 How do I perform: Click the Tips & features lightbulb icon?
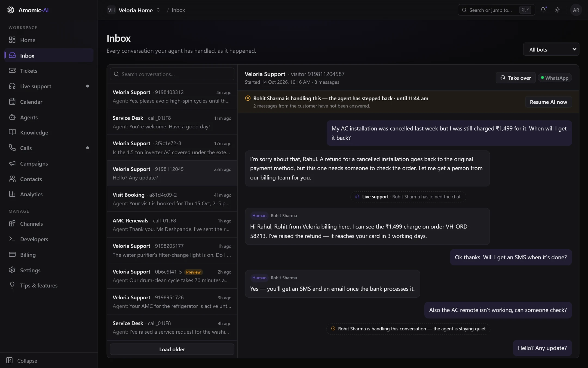[x=12, y=285]
